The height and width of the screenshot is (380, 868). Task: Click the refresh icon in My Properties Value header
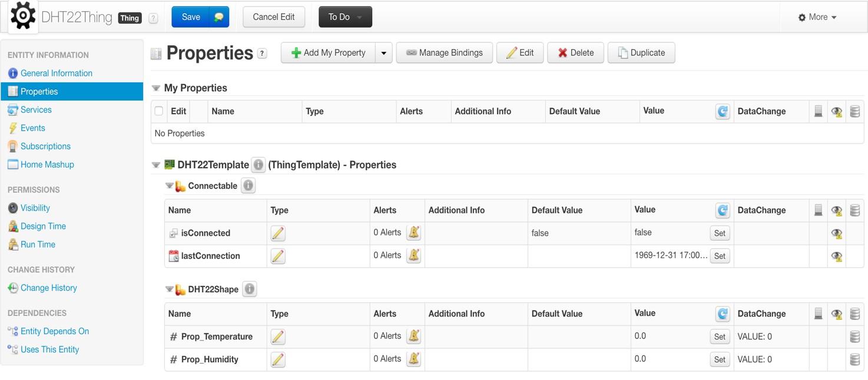(723, 111)
